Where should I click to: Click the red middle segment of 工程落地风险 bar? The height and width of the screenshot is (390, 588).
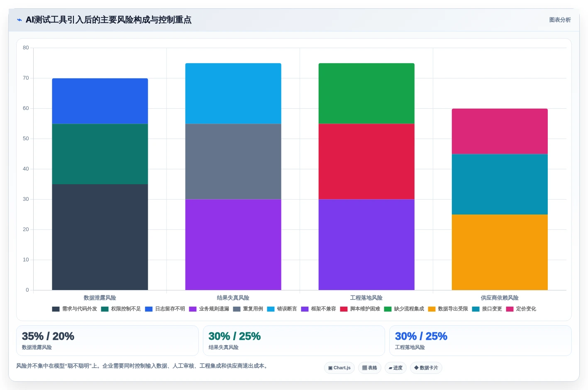[366, 161]
